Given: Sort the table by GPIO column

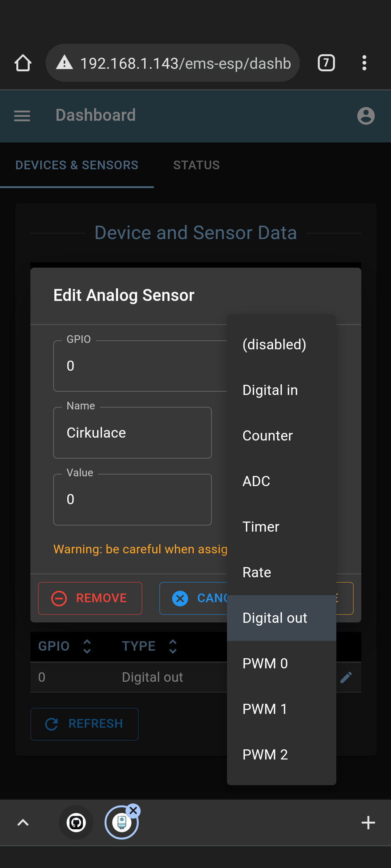Looking at the screenshot, I should point(87,646).
